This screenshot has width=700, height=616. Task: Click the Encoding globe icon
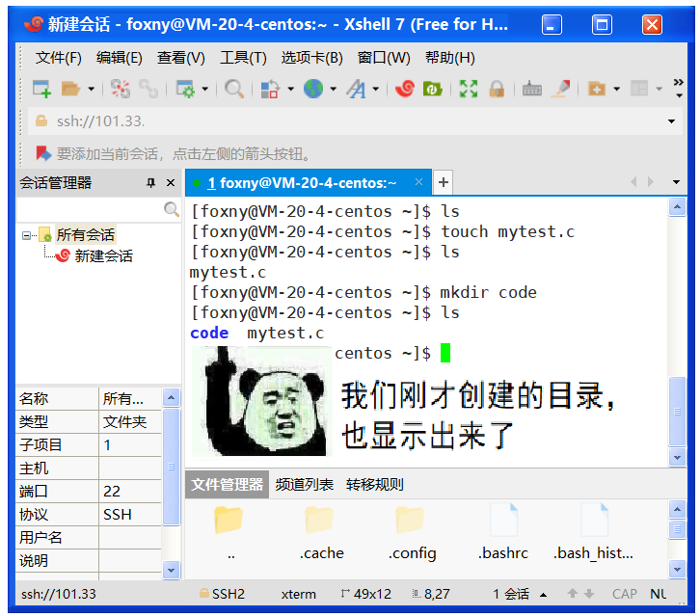pyautogui.click(x=313, y=89)
